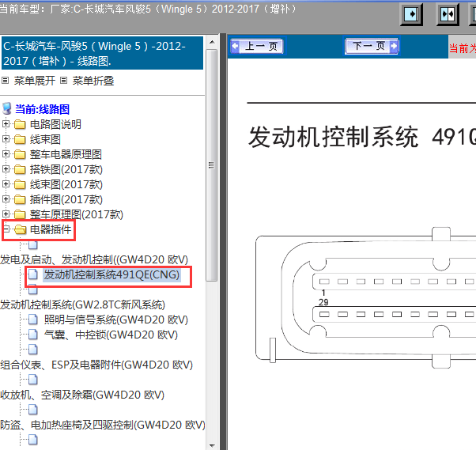Open 发动机控制系统(GW2.8TC新风系统) page
This screenshot has width=476, height=450.
coord(82,304)
